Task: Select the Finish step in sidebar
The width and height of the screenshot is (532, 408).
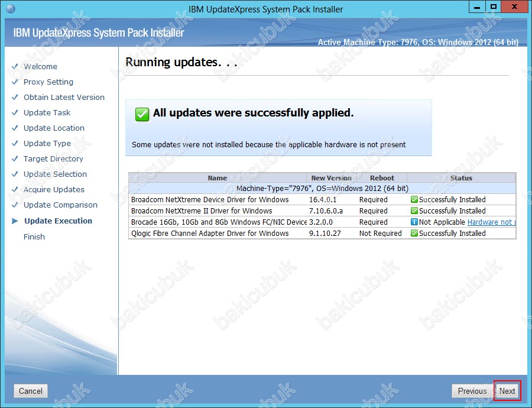Action: [34, 237]
